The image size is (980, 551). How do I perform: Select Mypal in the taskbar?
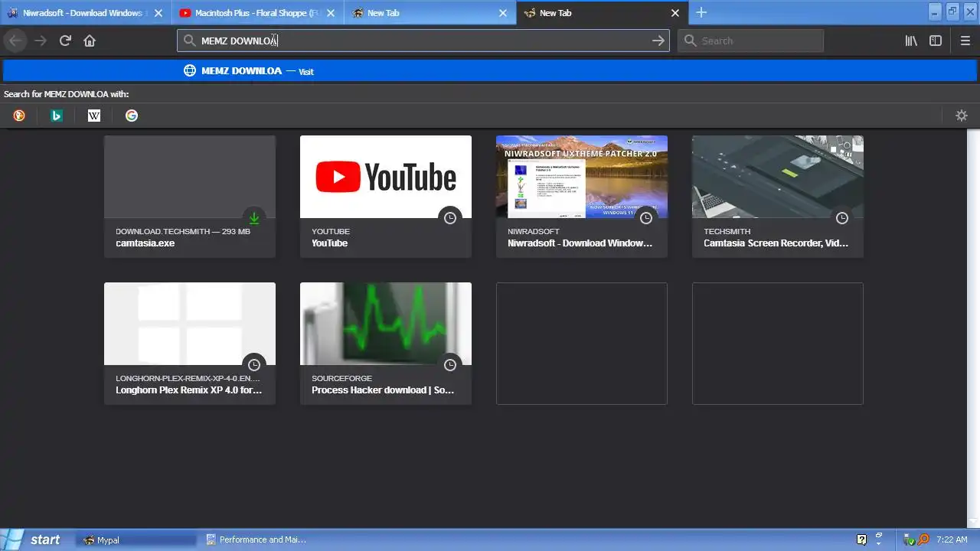[x=136, y=540]
